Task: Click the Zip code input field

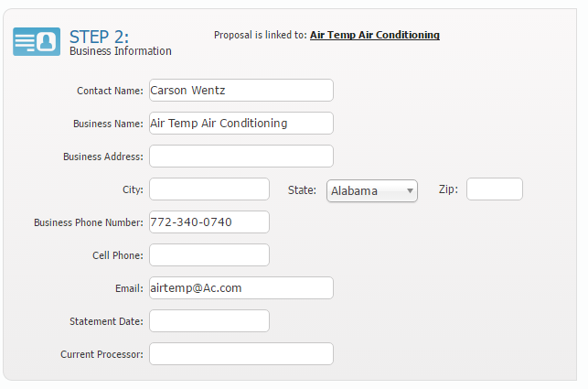Action: [494, 189]
